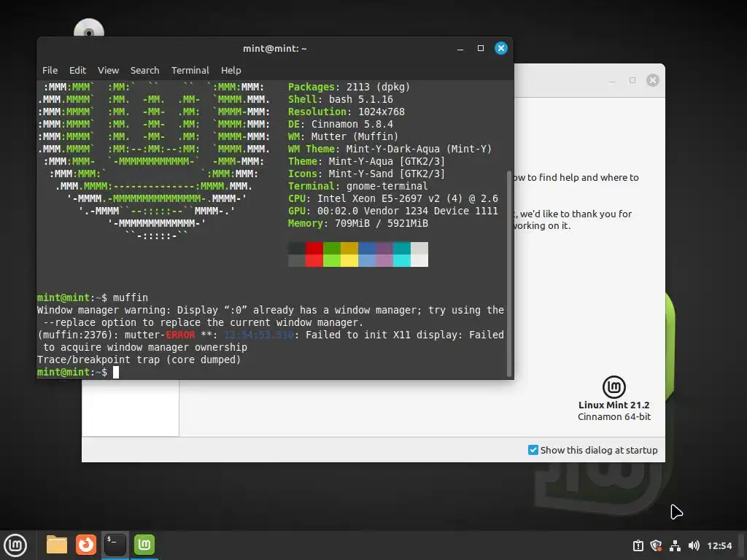Close the Welcome Screen window

(x=653, y=80)
